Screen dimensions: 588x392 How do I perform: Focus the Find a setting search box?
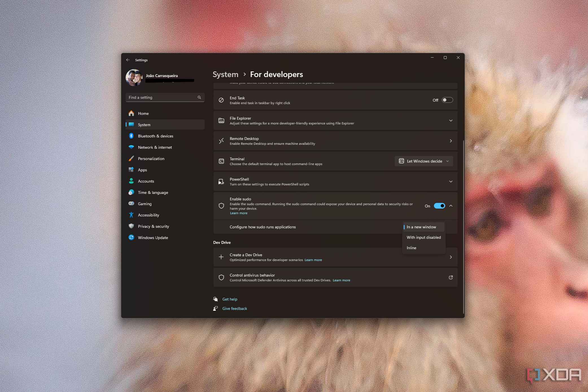click(165, 97)
